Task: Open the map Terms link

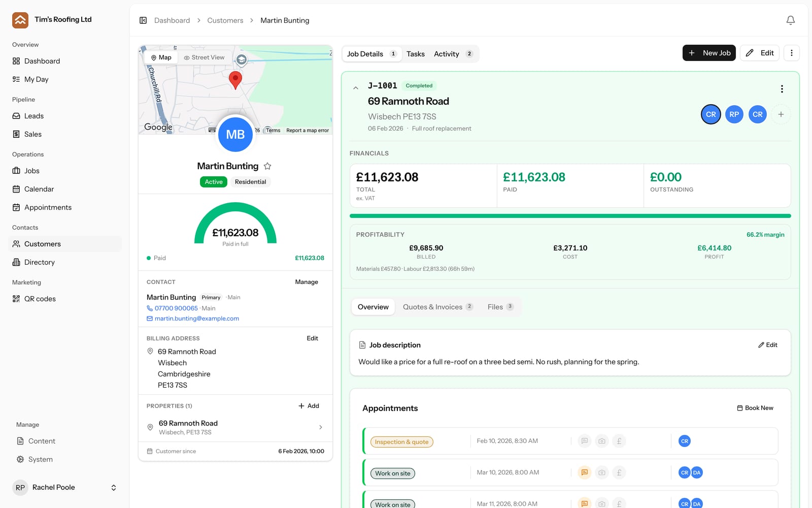Action: 273,131
